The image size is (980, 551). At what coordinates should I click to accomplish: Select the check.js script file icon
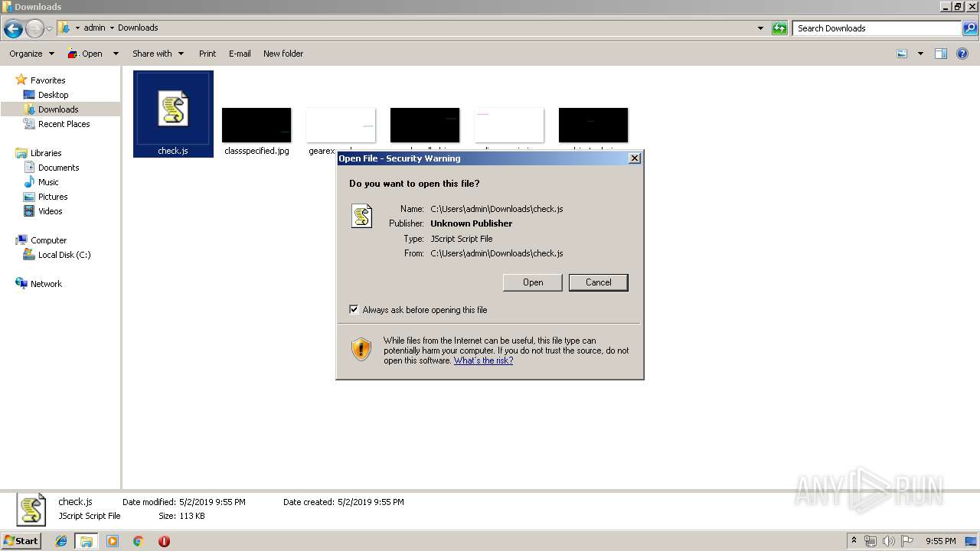tap(173, 114)
